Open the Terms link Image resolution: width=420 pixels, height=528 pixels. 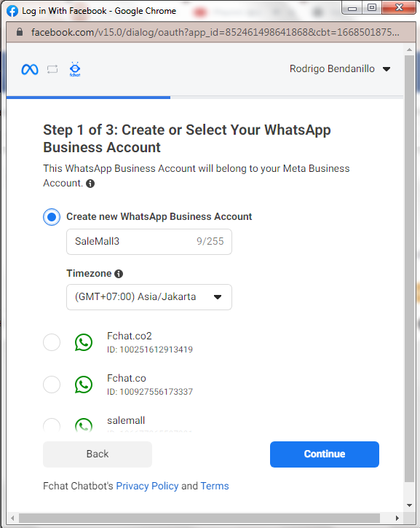pyautogui.click(x=215, y=486)
